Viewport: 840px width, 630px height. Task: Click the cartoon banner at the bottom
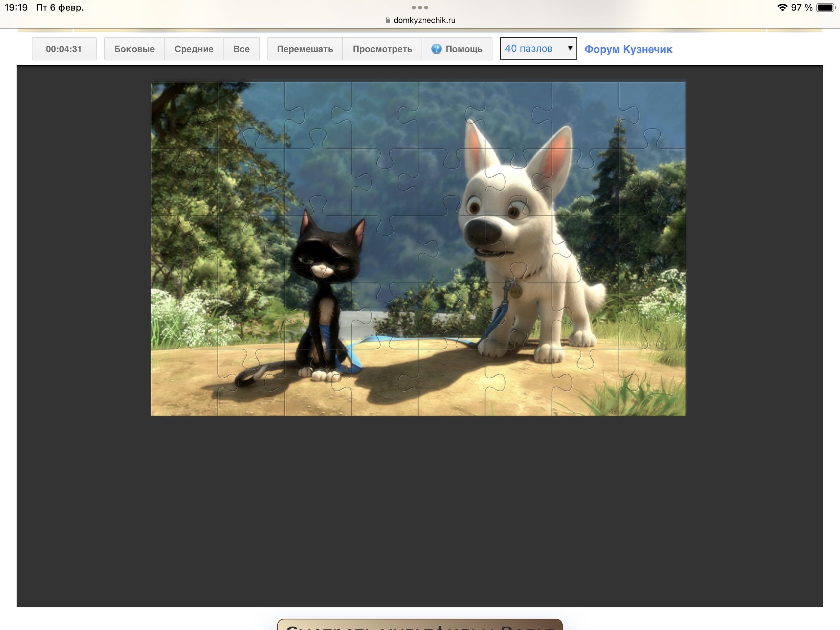420,624
